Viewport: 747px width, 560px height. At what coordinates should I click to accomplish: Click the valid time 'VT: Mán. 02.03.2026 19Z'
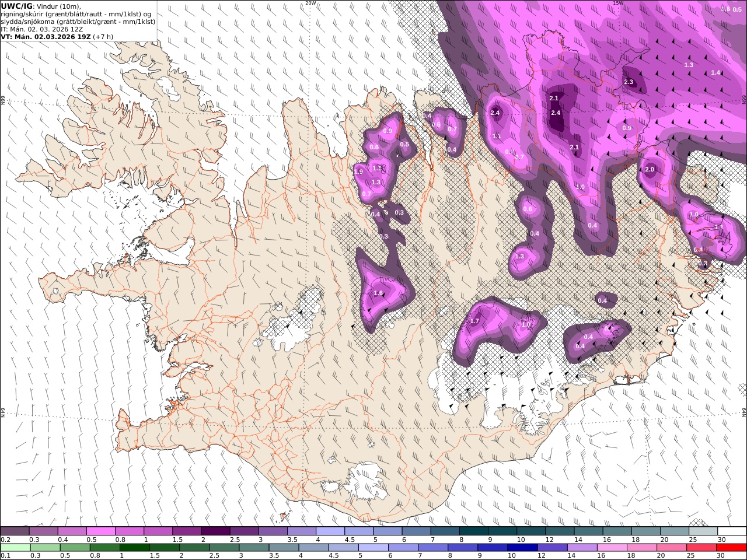[x=46, y=37]
